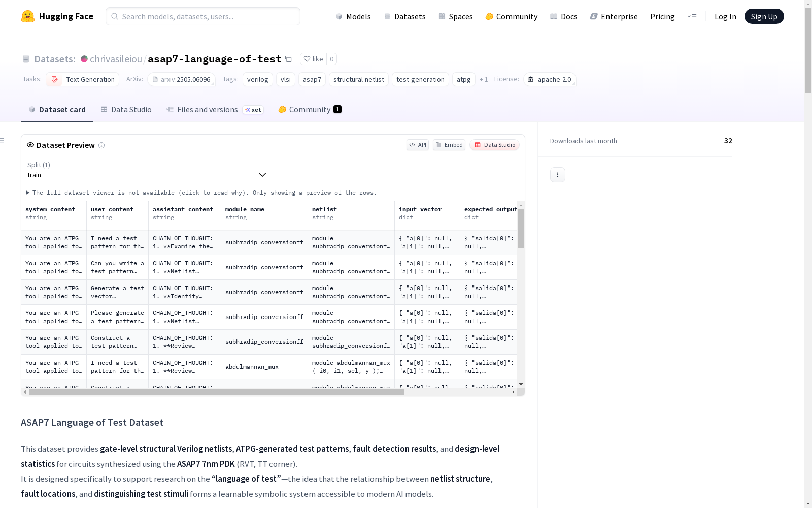Copy the dataset name to clipboard

(x=288, y=59)
